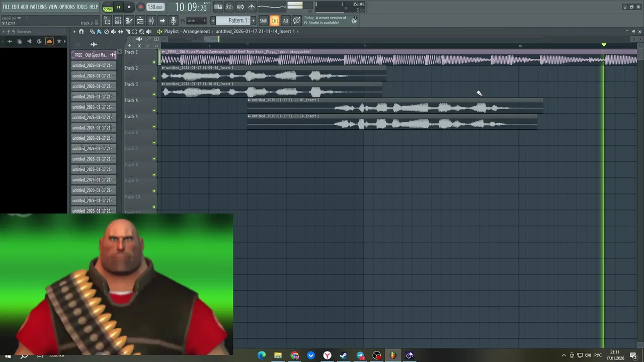Open the FILE menu
This screenshot has height=362, width=644.
6,7
